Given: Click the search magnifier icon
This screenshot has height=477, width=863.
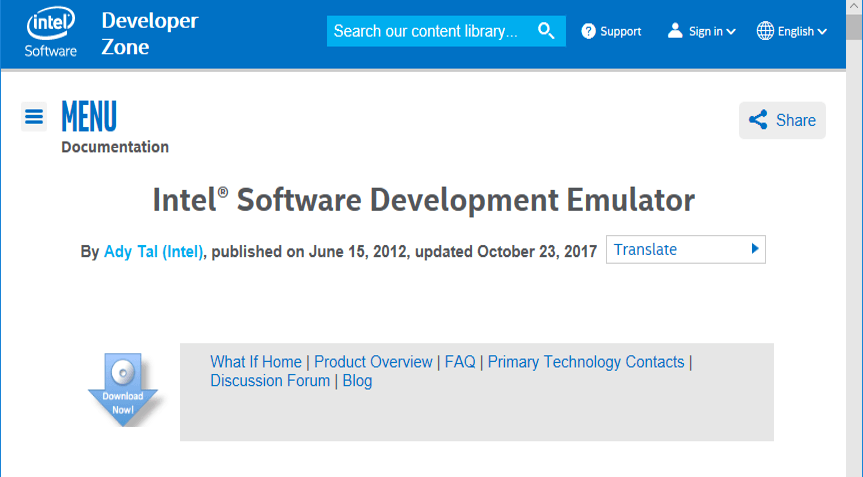Looking at the screenshot, I should [x=545, y=31].
